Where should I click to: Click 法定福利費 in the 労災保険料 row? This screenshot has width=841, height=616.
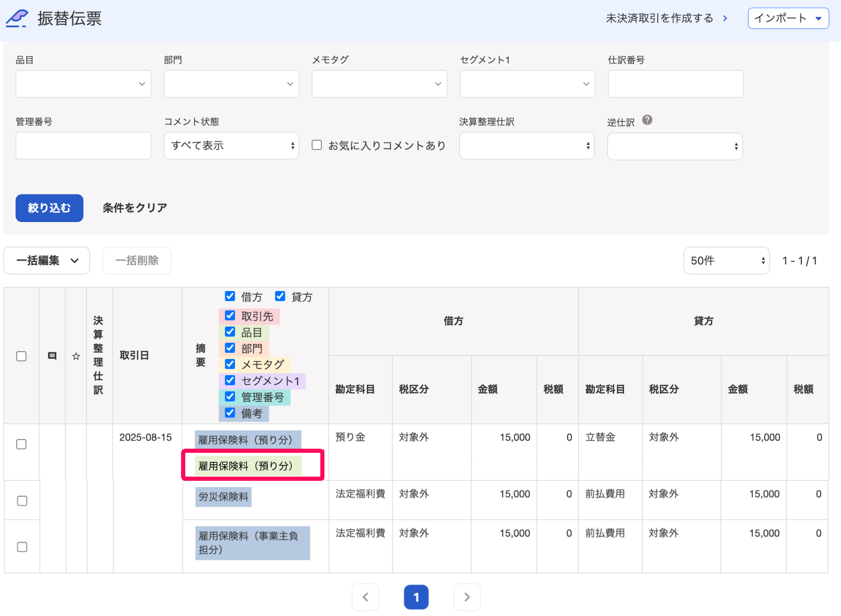[x=360, y=494]
